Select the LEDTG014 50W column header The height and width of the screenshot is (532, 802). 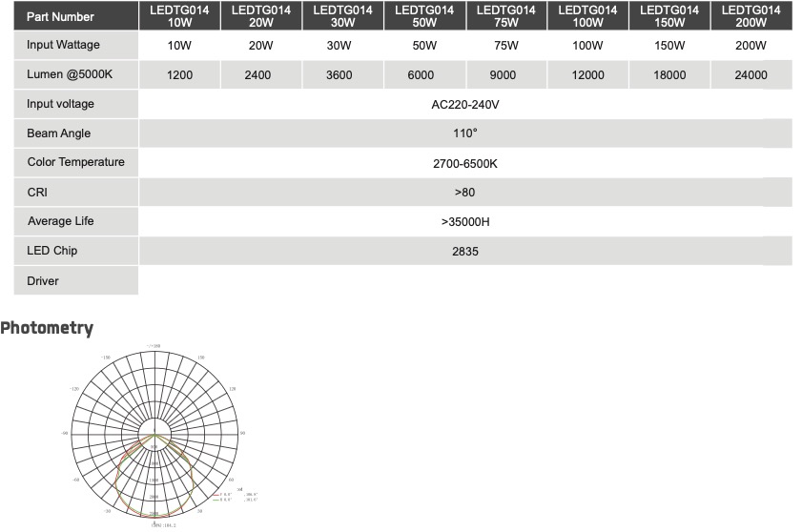[424, 16]
